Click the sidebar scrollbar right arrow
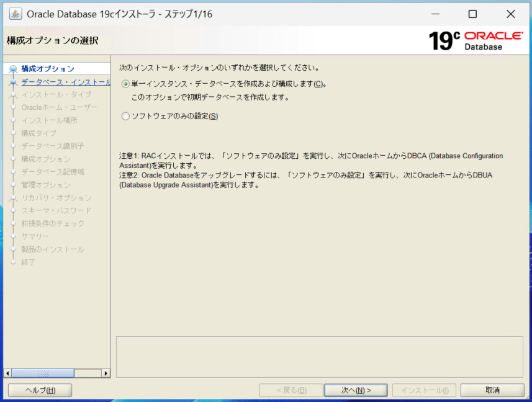Viewport: 532px width, 402px height. click(106, 373)
